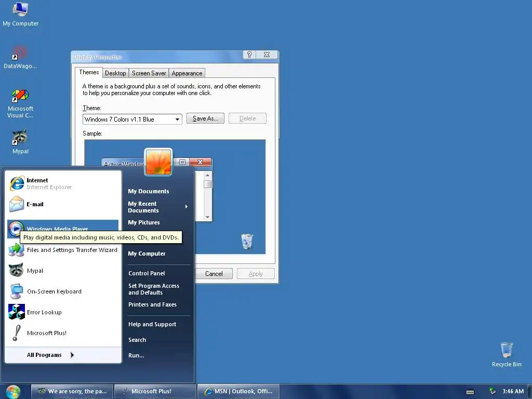Open Search from the Start menu
Screen dimensions: 532x399
[137, 340]
